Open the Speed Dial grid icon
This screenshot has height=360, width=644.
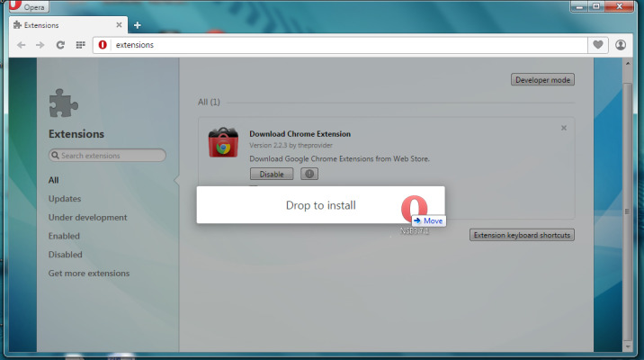tap(80, 44)
